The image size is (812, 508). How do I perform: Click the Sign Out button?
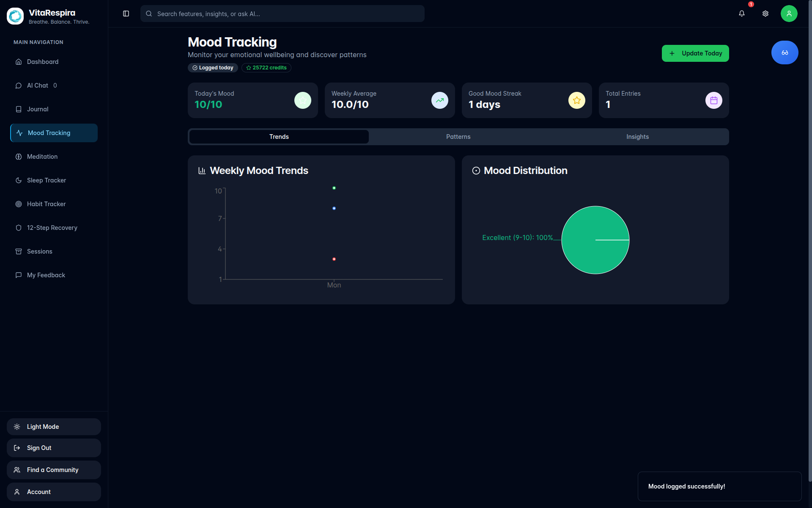click(x=54, y=448)
